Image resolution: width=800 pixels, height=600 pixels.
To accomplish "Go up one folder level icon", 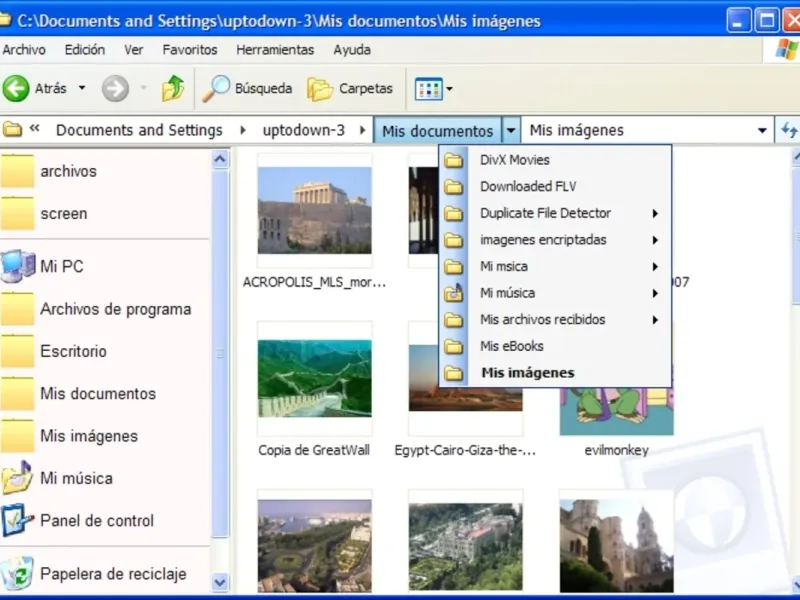I will click(173, 88).
